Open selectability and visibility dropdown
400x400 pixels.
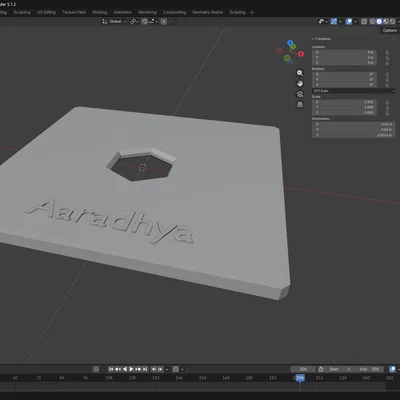pos(323,21)
